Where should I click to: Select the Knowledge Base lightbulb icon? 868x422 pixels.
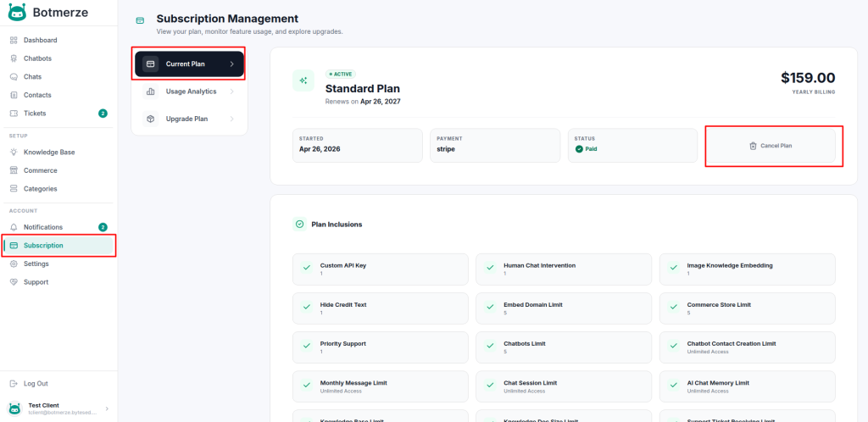(x=14, y=152)
